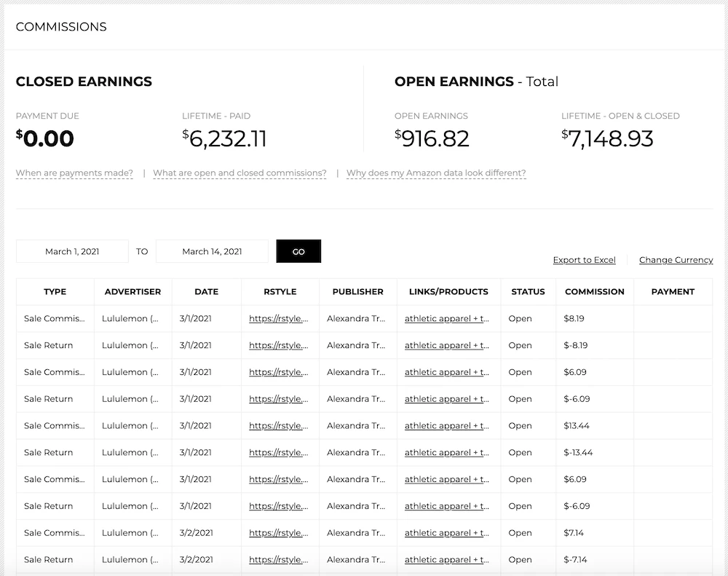This screenshot has height=576, width=728.
Task: Open athletic apparel product link in $-13.44 row
Action: [447, 453]
